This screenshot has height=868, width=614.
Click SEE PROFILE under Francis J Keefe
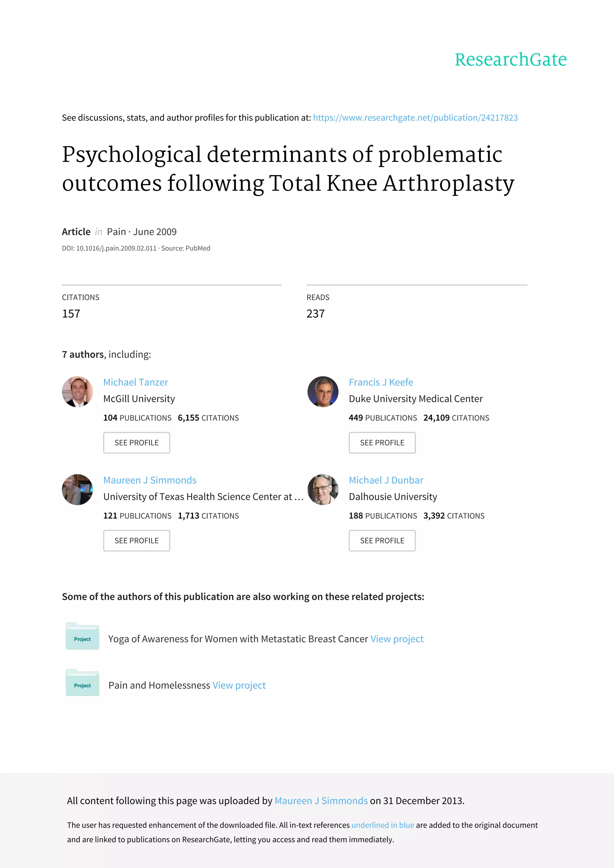point(382,443)
